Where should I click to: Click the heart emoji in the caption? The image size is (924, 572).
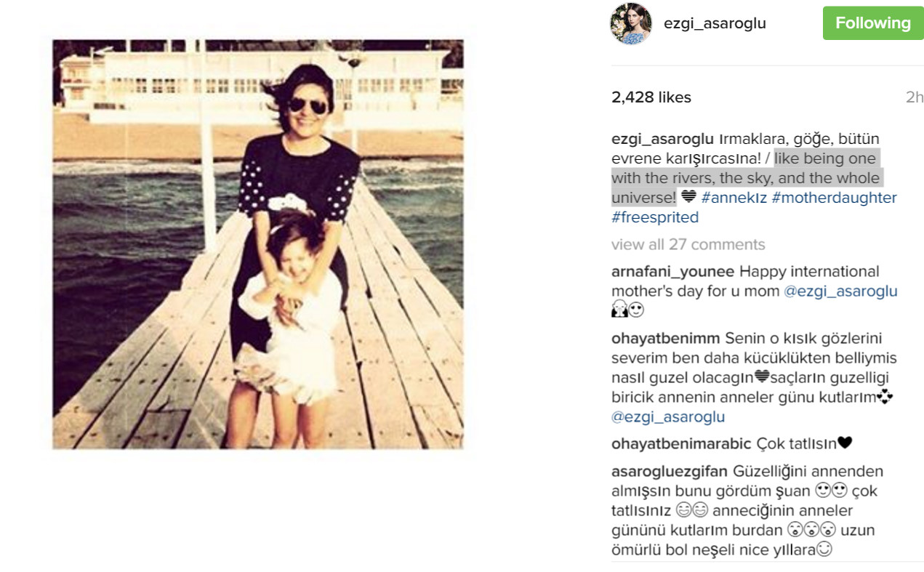pos(688,197)
